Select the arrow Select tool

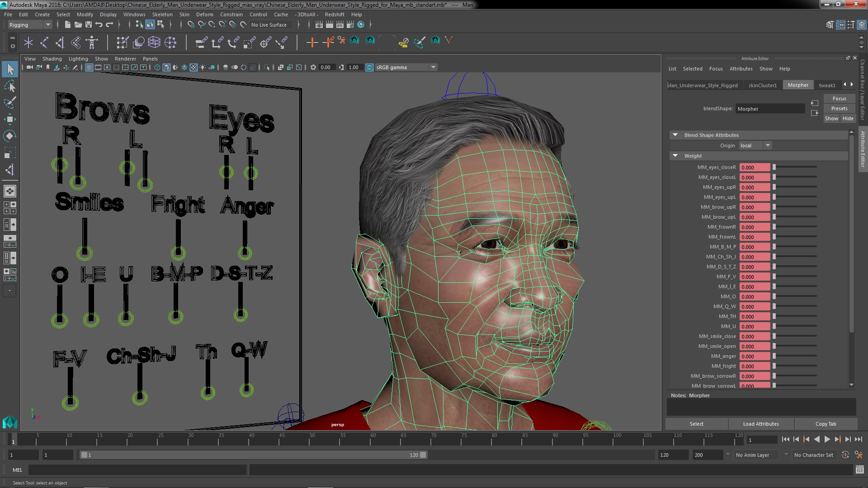pyautogui.click(x=10, y=69)
